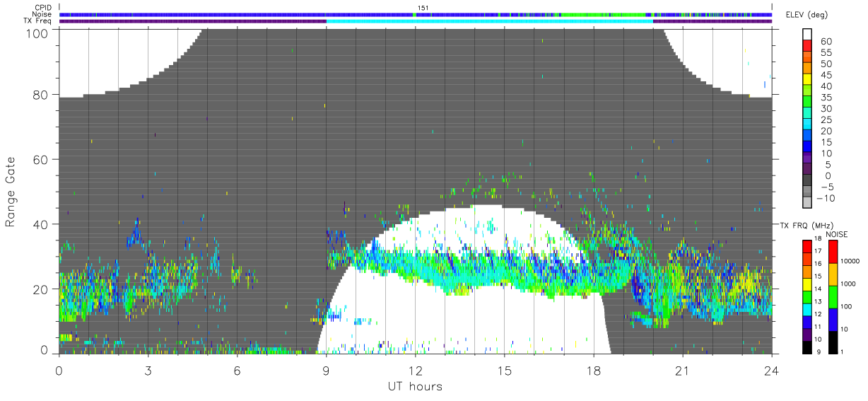868x401 pixels.
Task: Click the '12' tick on UT hours axis
Action: pyautogui.click(x=415, y=370)
